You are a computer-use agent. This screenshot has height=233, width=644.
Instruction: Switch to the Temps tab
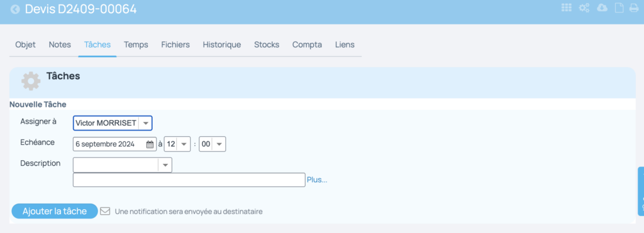[x=136, y=45]
